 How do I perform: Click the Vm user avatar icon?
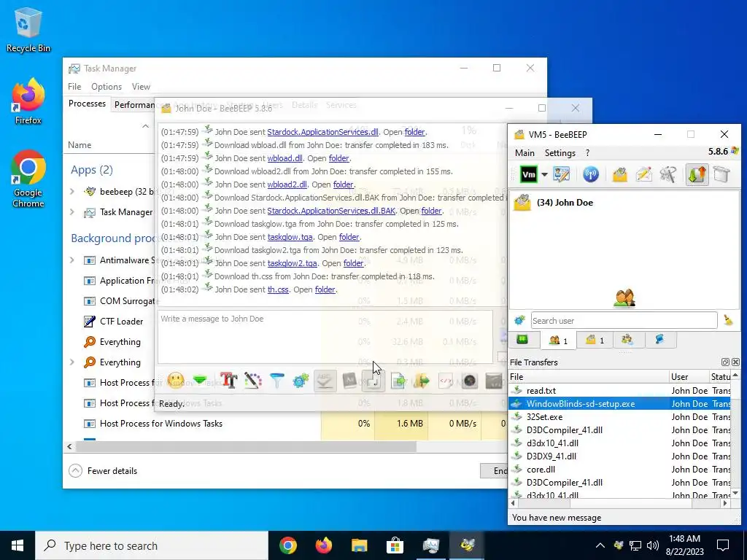(528, 174)
